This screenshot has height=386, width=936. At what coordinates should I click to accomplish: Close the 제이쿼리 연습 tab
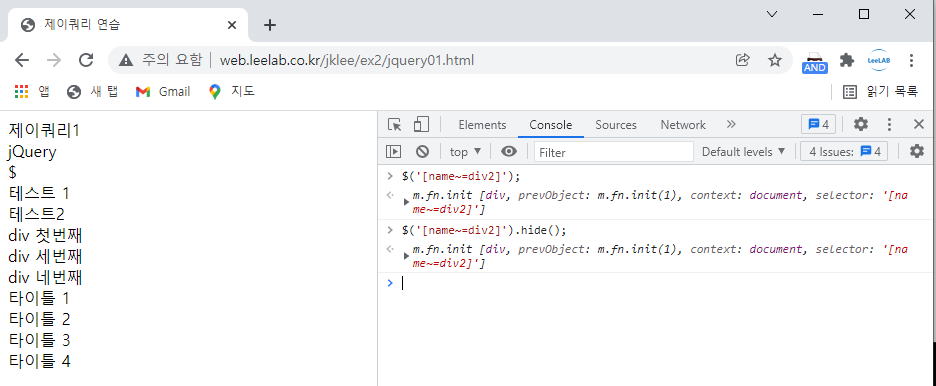(x=232, y=25)
